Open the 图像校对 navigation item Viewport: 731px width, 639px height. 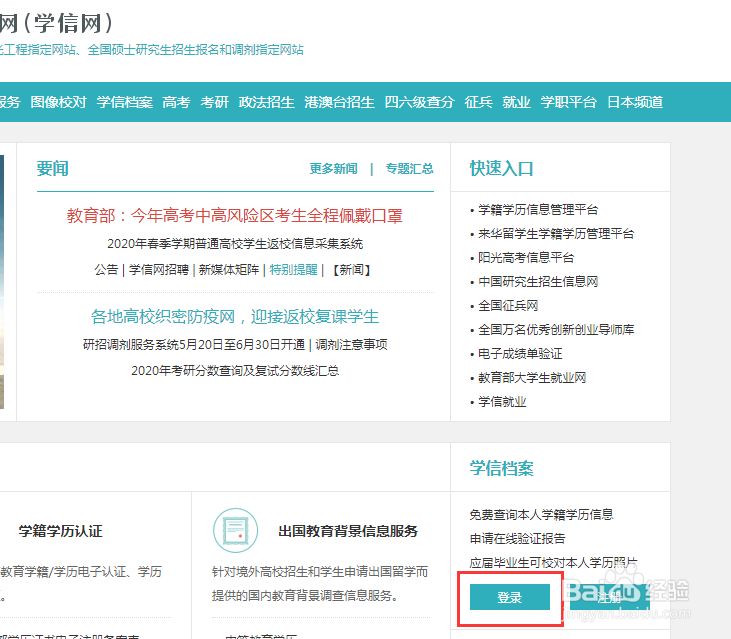(x=58, y=102)
